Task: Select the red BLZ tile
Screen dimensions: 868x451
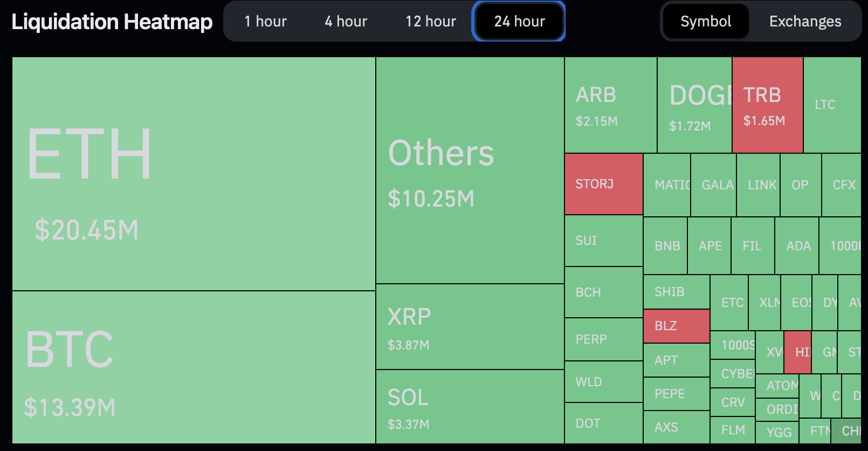Action: click(676, 326)
